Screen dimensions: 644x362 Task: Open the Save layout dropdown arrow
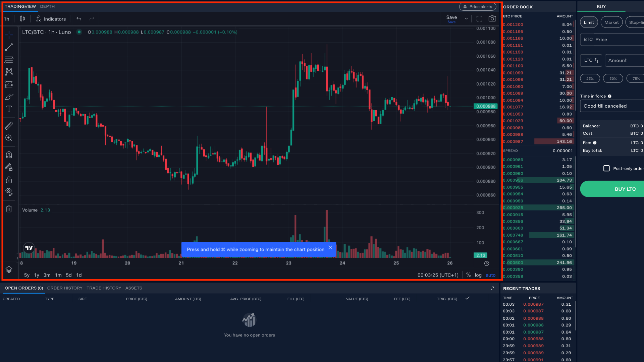pos(466,19)
